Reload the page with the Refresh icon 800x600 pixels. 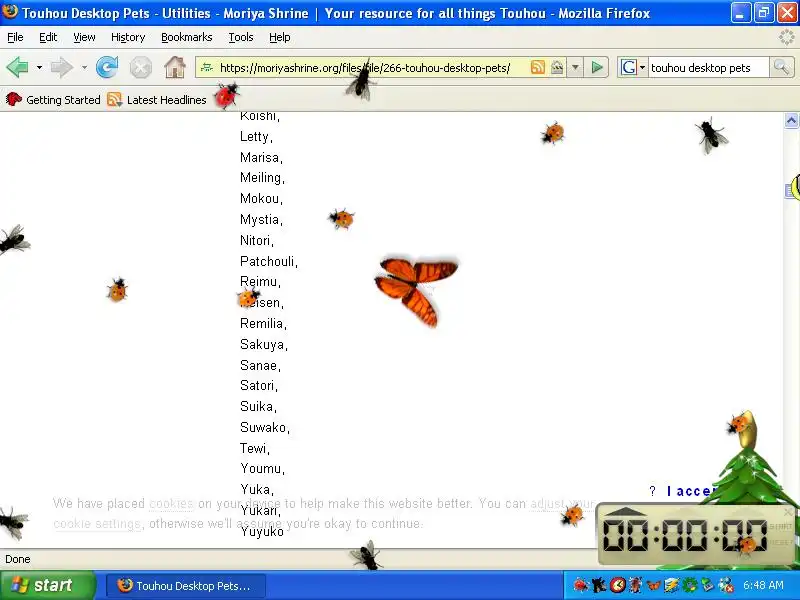pyautogui.click(x=107, y=67)
